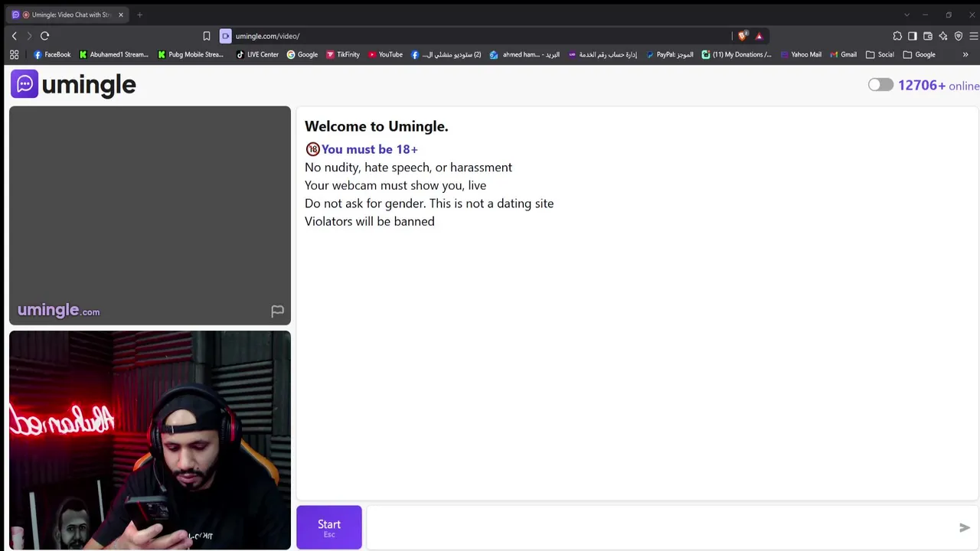This screenshot has width=980, height=551.
Task: Show the browser sidebar panel
Action: tap(913, 36)
